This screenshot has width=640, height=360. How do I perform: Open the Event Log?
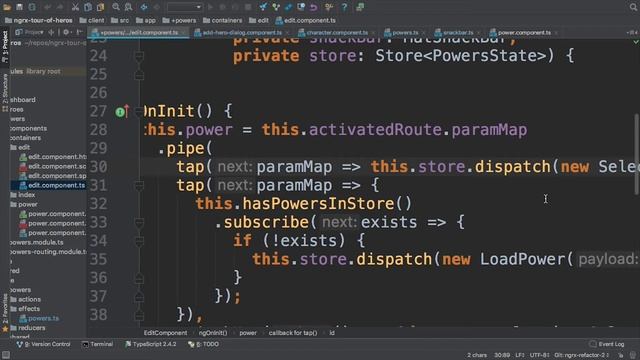pos(607,344)
